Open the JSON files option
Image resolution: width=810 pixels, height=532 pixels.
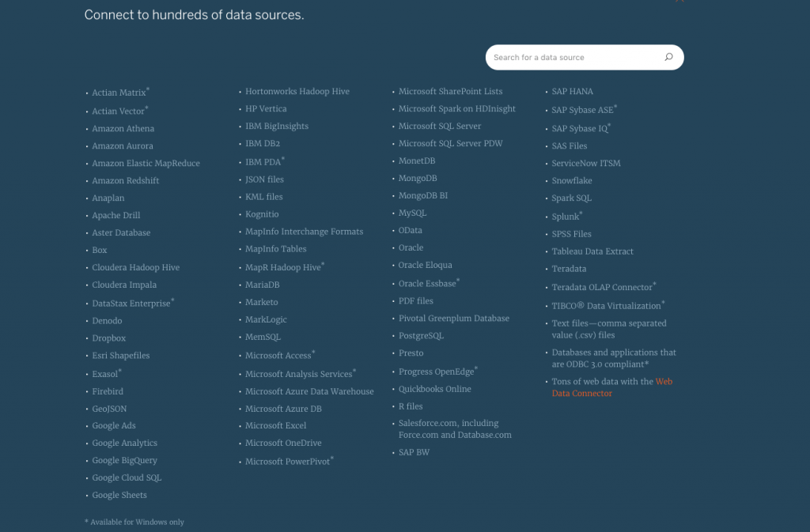[x=263, y=179]
